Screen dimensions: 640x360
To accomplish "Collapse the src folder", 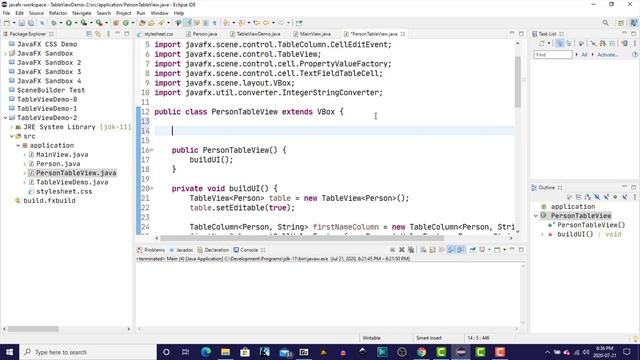I will [12, 136].
